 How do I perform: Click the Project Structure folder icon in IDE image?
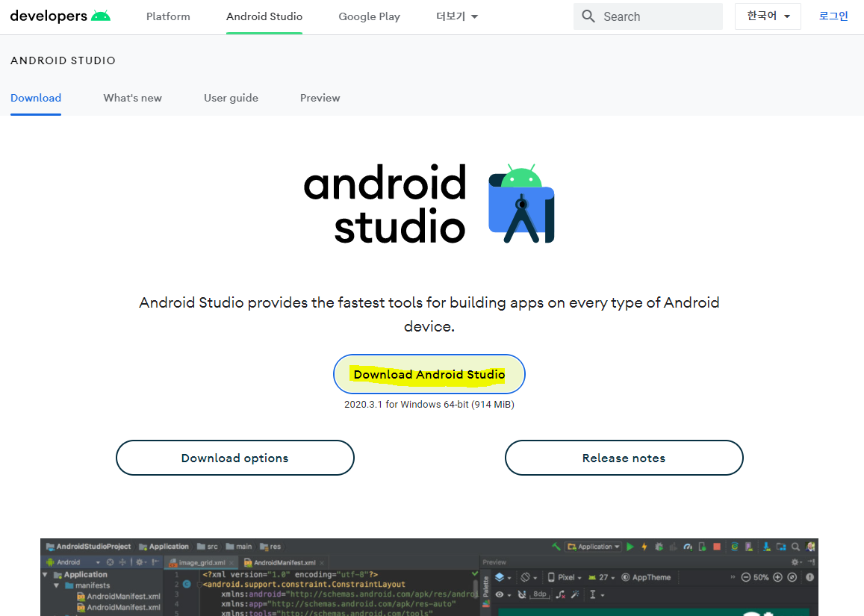781,547
